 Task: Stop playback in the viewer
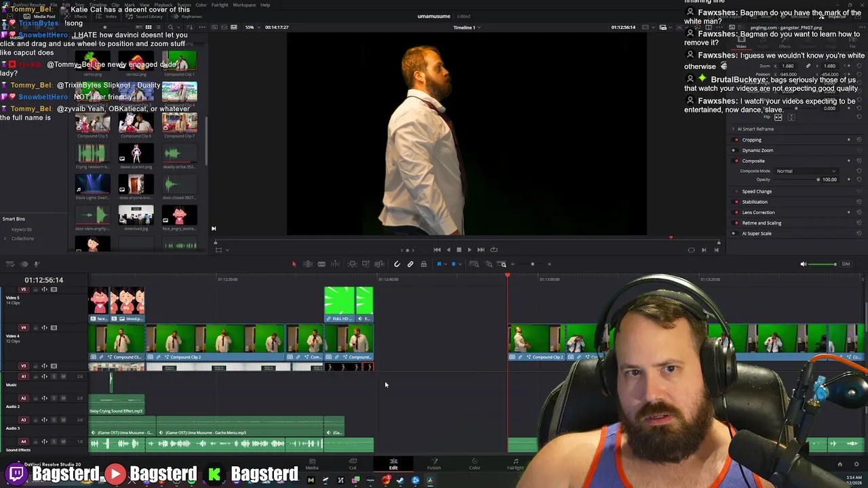click(458, 250)
